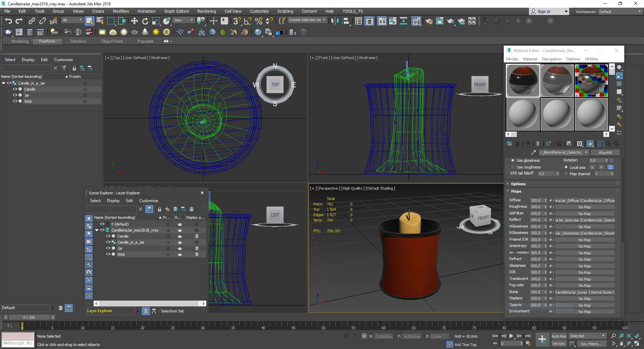Pick material from object eyedropper
644x349 pixels.
click(x=534, y=152)
